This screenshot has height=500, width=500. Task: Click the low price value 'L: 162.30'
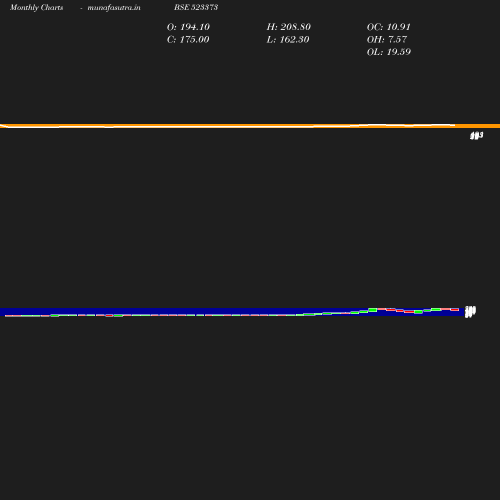point(288,40)
